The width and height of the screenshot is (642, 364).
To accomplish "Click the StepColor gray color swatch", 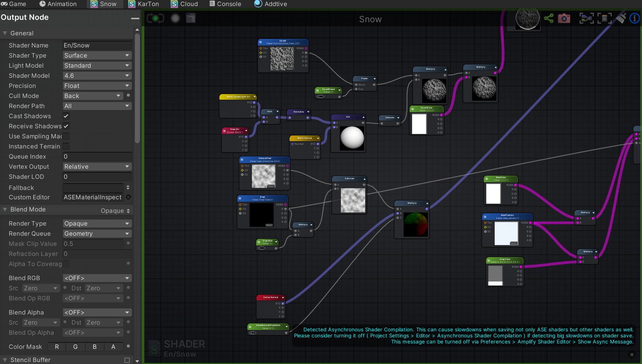I will pos(495,275).
